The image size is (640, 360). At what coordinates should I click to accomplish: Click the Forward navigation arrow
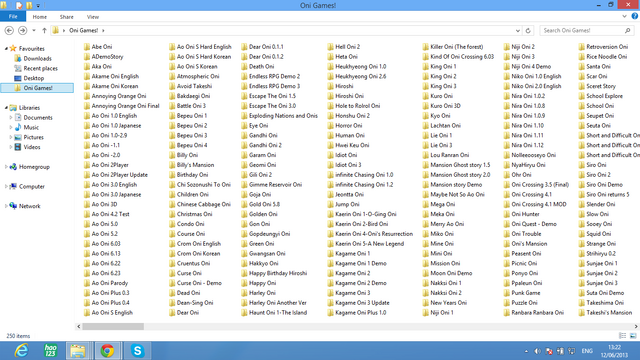pyautogui.click(x=22, y=31)
